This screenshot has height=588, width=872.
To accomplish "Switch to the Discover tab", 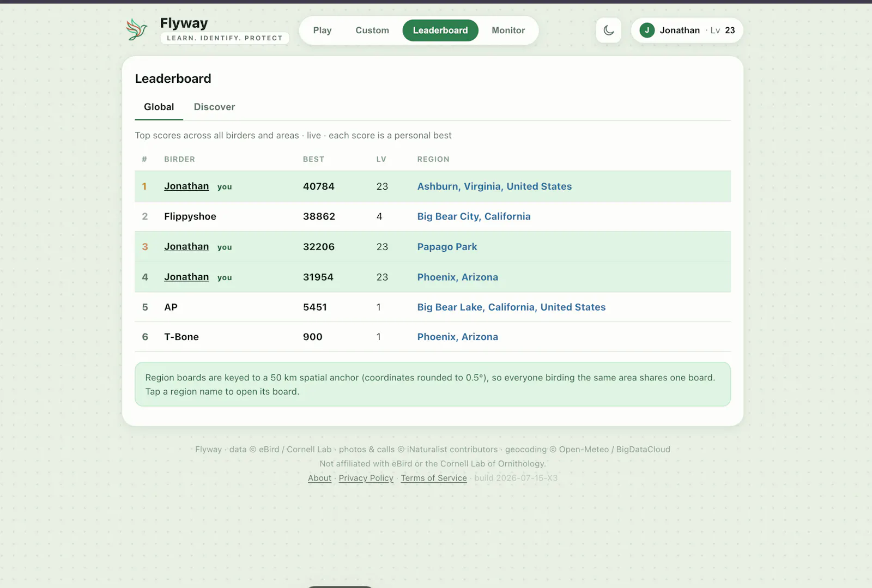I will coord(215,107).
